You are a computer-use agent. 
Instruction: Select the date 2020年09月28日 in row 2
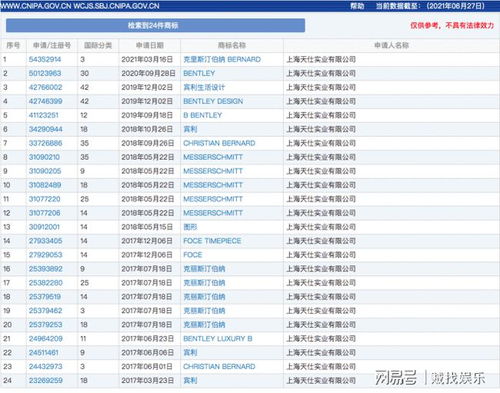[x=148, y=73]
